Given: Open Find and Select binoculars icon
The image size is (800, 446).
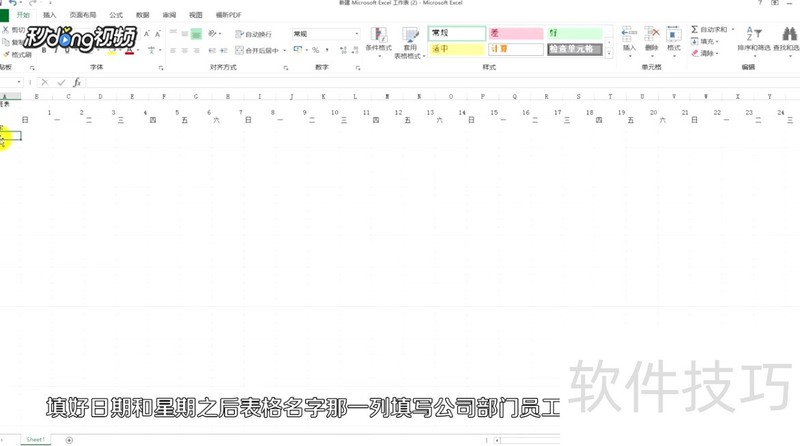Looking at the screenshot, I should (x=789, y=35).
